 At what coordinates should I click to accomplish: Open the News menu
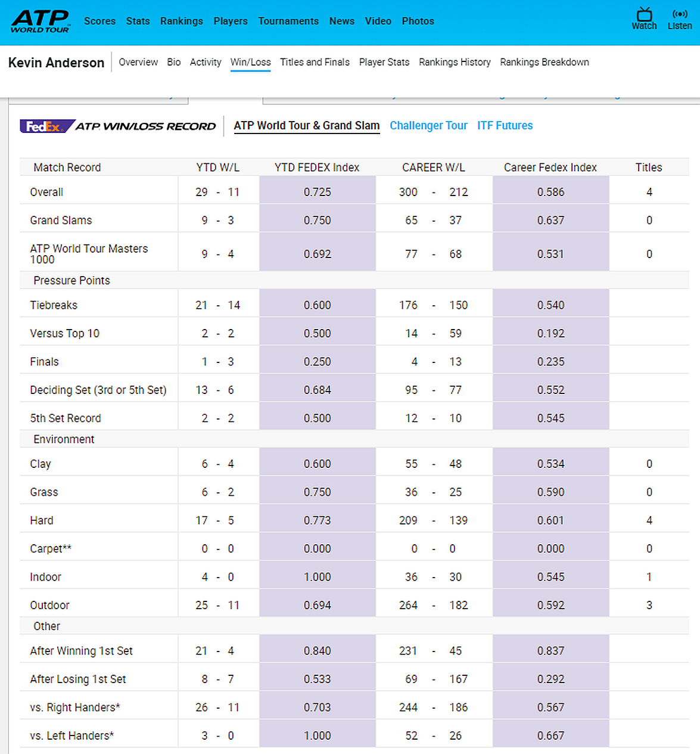tap(342, 21)
